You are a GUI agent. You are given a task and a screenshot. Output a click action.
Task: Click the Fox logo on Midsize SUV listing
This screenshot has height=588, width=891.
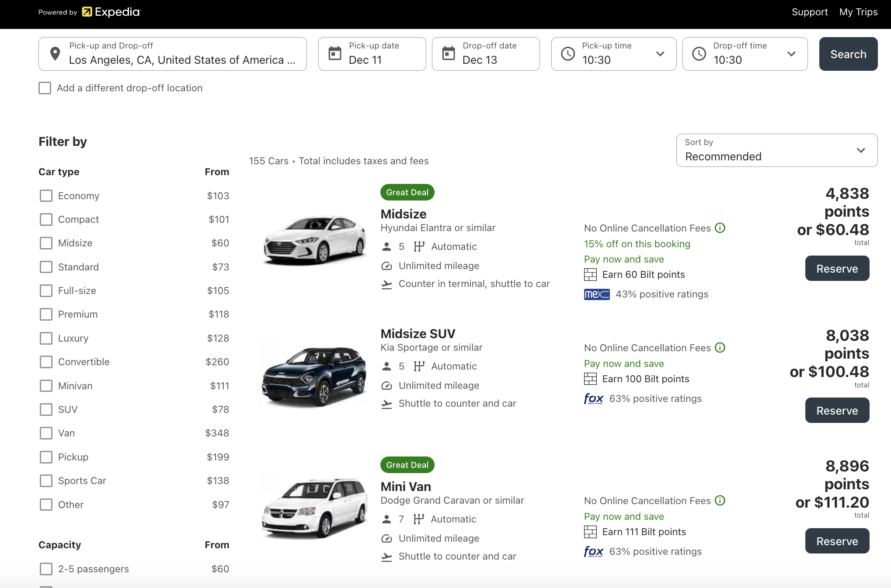point(594,398)
